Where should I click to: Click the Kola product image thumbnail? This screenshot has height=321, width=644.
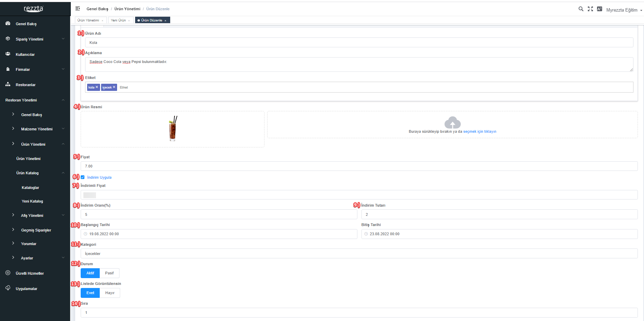(x=173, y=129)
